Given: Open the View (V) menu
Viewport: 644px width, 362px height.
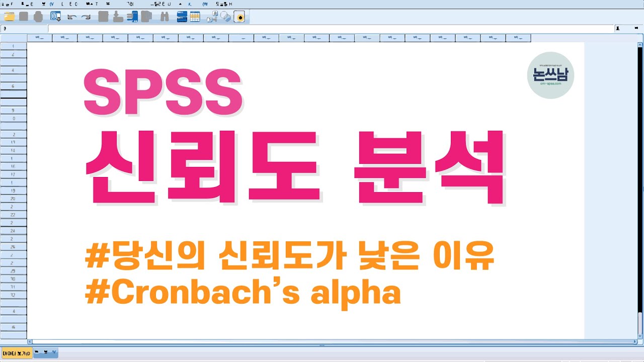Looking at the screenshot, I should click(47, 4).
